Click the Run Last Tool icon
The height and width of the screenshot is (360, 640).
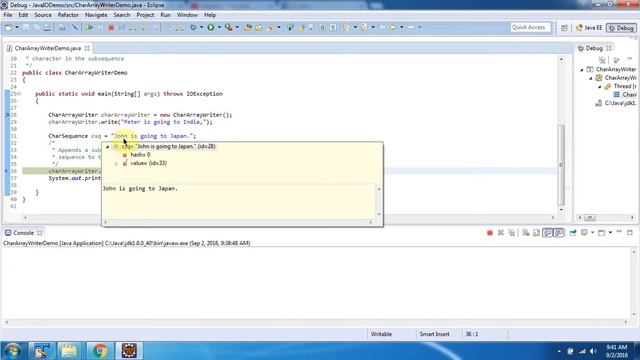[x=229, y=27]
